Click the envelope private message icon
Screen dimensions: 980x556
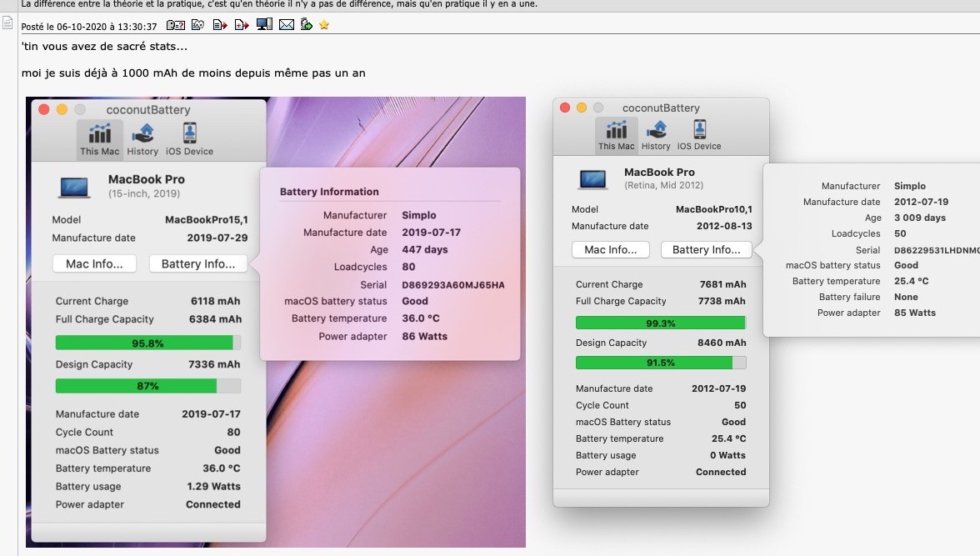(286, 25)
